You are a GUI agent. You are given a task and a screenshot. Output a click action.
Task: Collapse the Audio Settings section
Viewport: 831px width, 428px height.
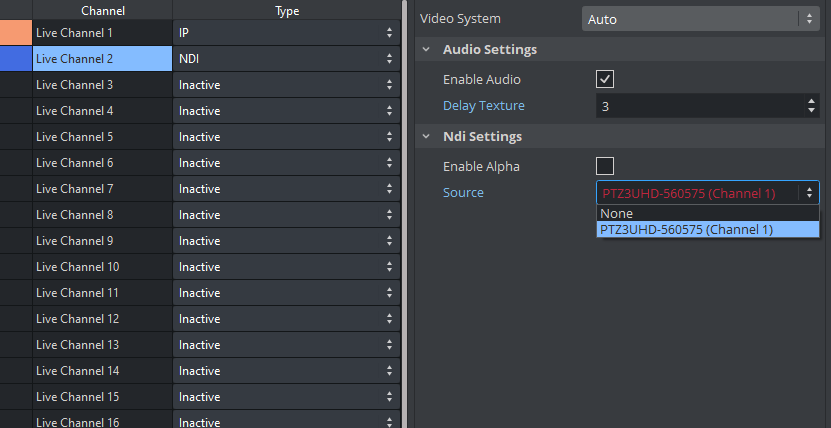(x=427, y=50)
